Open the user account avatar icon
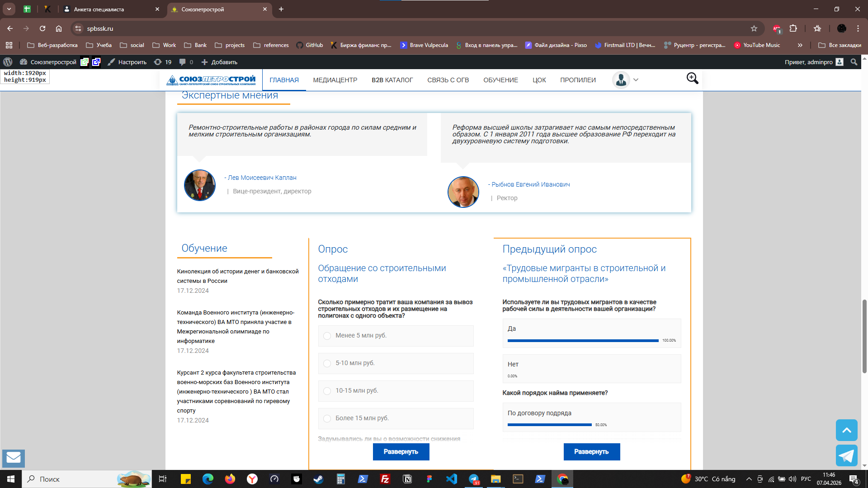Image resolution: width=868 pixels, height=488 pixels. click(621, 80)
